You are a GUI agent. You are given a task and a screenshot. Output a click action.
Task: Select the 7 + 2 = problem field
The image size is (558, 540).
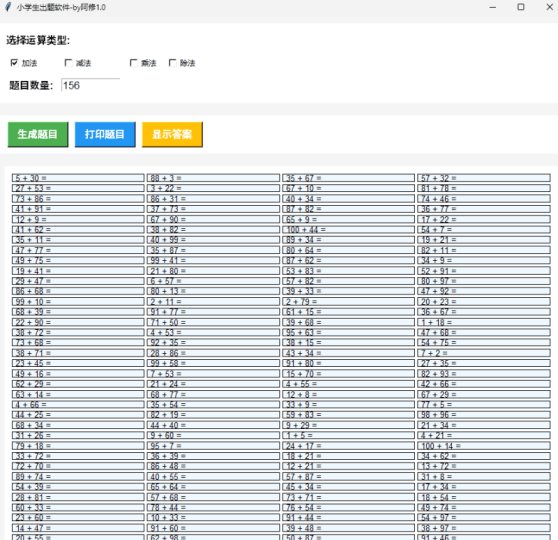pos(484,353)
